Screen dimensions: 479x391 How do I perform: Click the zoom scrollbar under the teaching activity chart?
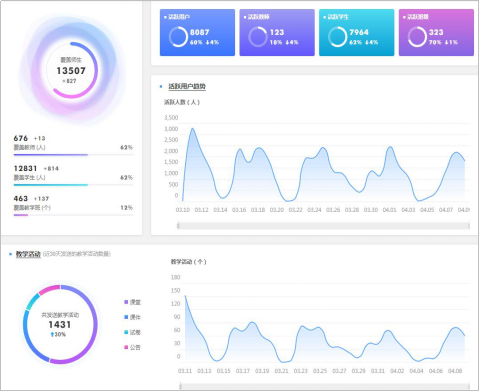click(324, 386)
